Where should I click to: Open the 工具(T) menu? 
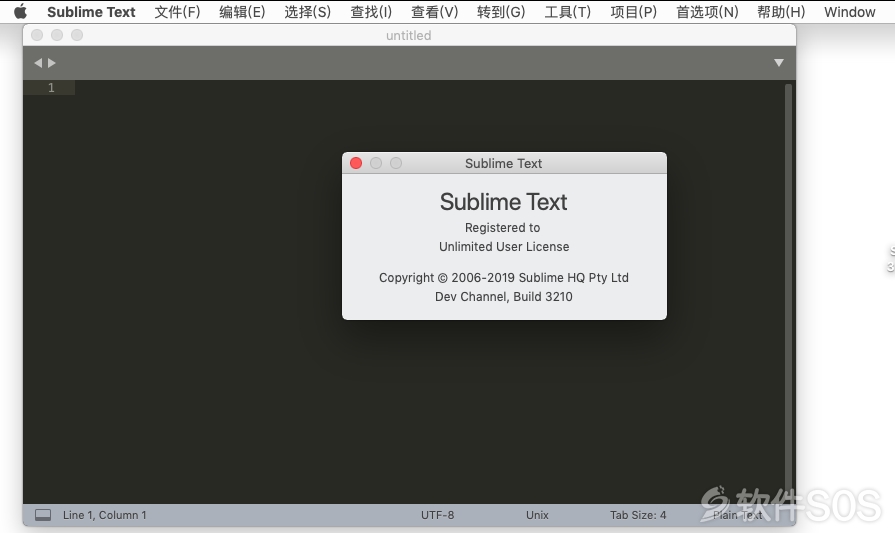pyautogui.click(x=567, y=12)
